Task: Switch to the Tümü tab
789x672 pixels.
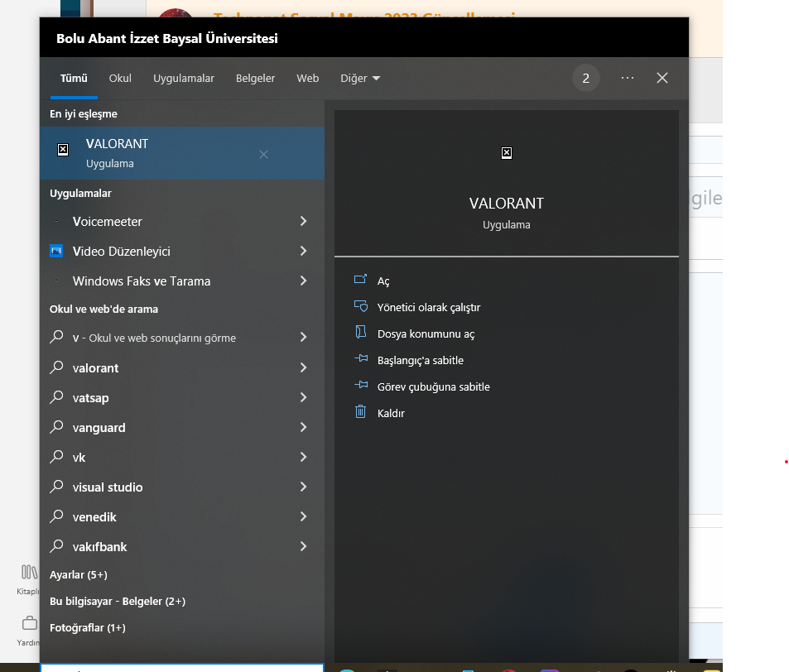Action: [74, 79]
